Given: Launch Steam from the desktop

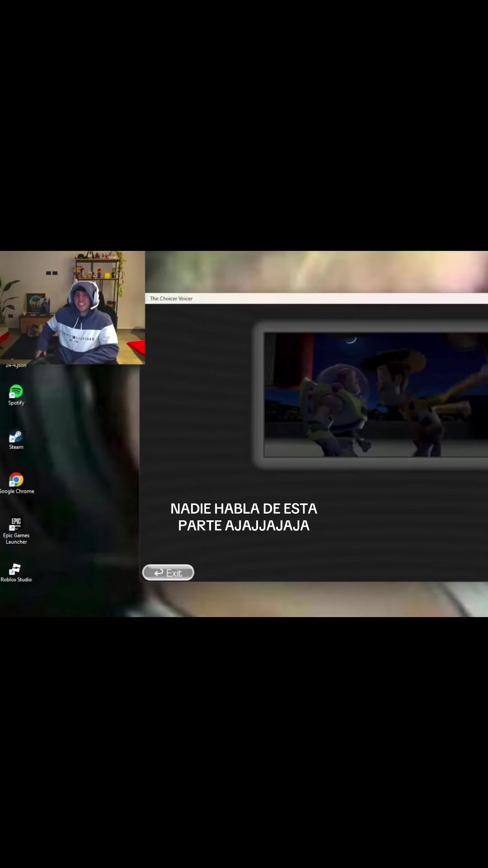Looking at the screenshot, I should (16, 440).
